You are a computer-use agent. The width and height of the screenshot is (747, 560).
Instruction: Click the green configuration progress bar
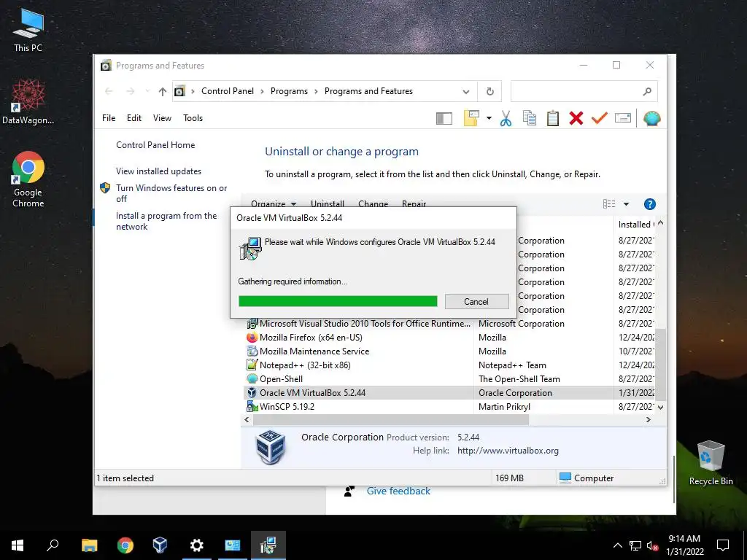pyautogui.click(x=338, y=301)
